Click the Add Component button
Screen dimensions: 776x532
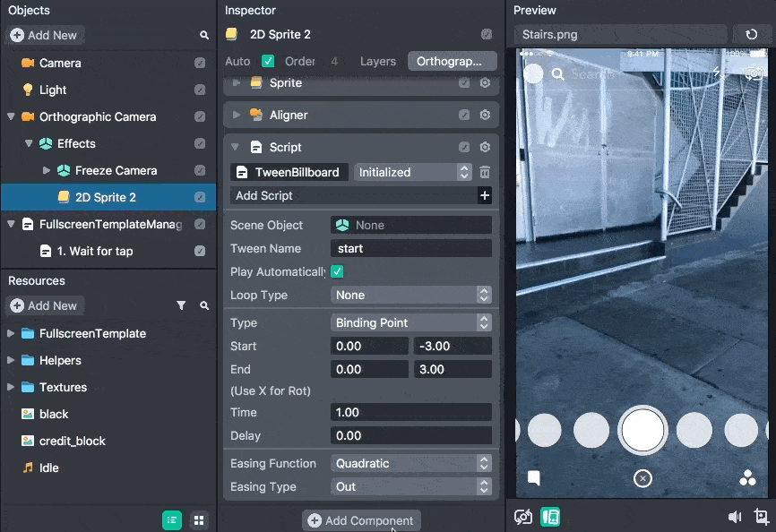point(361,520)
